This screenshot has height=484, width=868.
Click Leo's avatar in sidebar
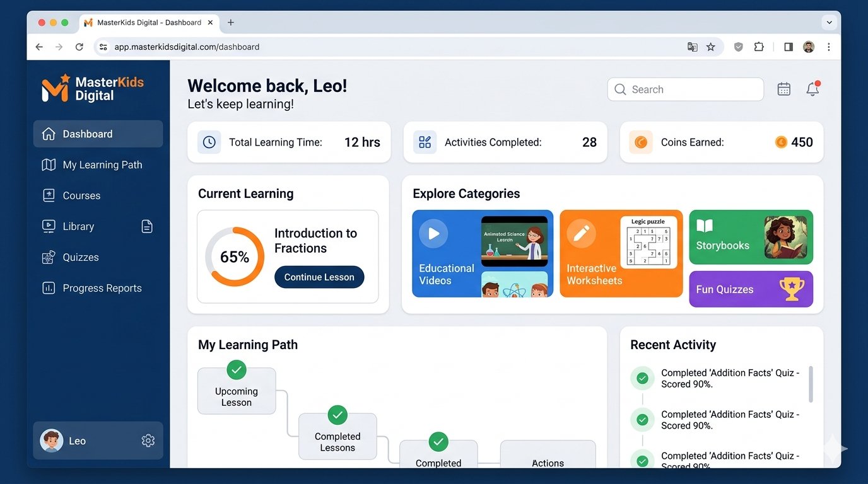51,441
